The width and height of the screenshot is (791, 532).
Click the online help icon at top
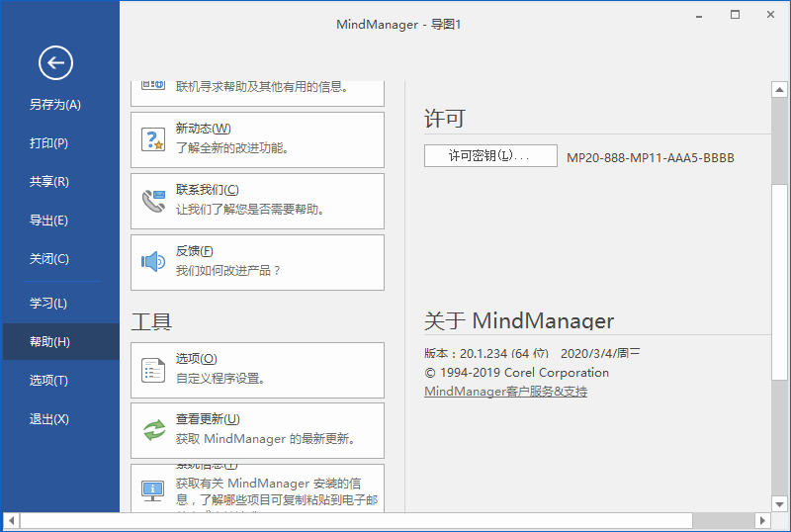(x=153, y=87)
